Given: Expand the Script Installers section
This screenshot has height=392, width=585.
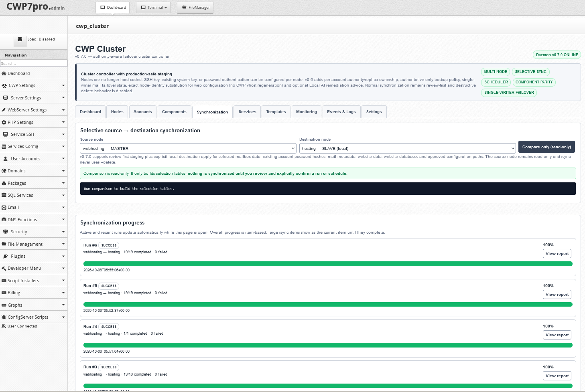Looking at the screenshot, I should (x=34, y=281).
